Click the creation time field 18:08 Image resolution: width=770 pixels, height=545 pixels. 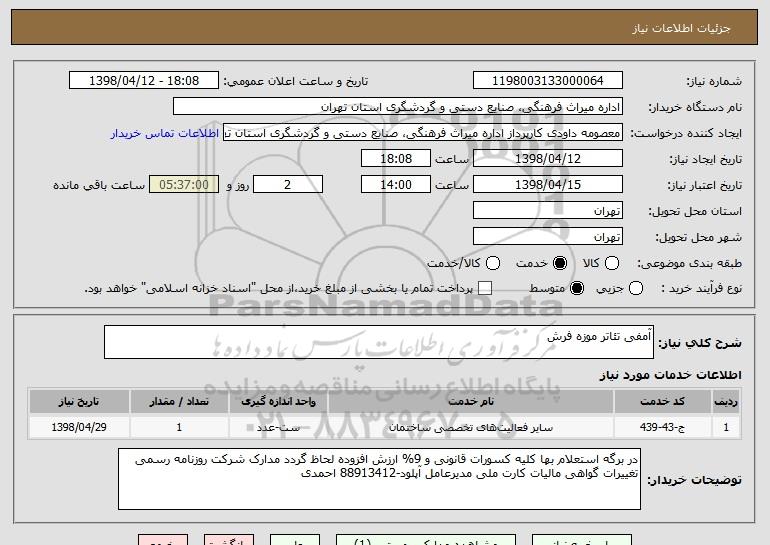[x=396, y=159]
